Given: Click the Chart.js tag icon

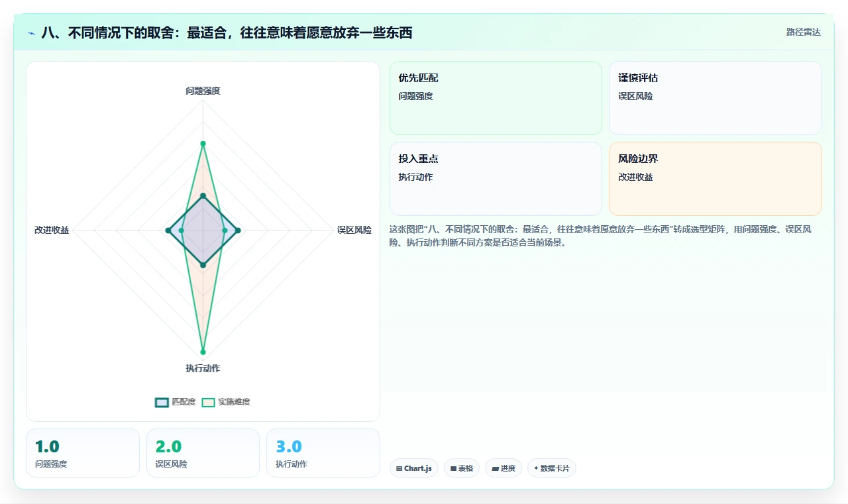Looking at the screenshot, I should pos(399,468).
